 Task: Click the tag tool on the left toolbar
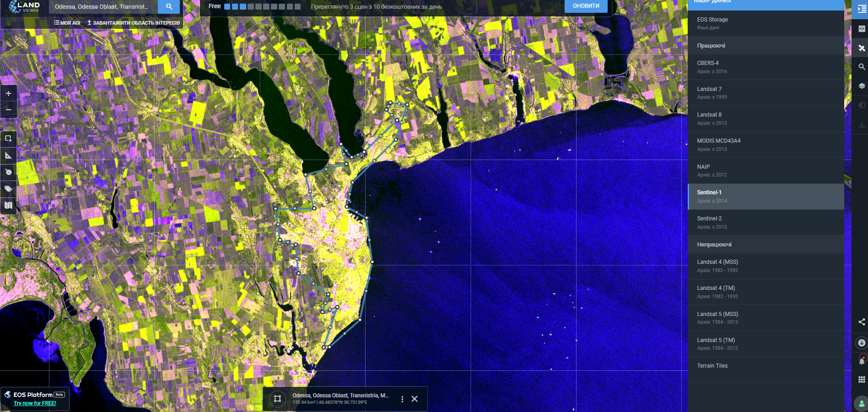(x=8, y=188)
